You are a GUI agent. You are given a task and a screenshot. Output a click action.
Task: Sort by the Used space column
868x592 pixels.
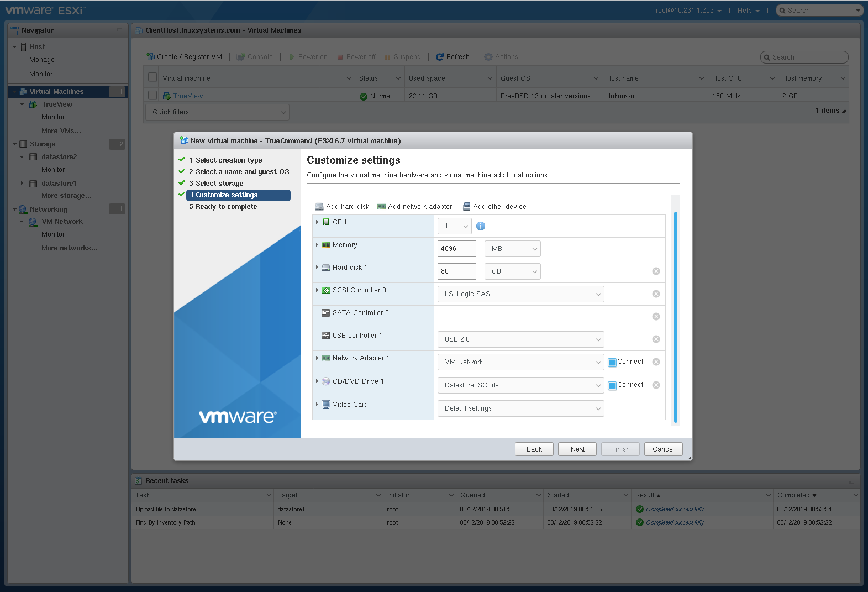[x=427, y=78]
